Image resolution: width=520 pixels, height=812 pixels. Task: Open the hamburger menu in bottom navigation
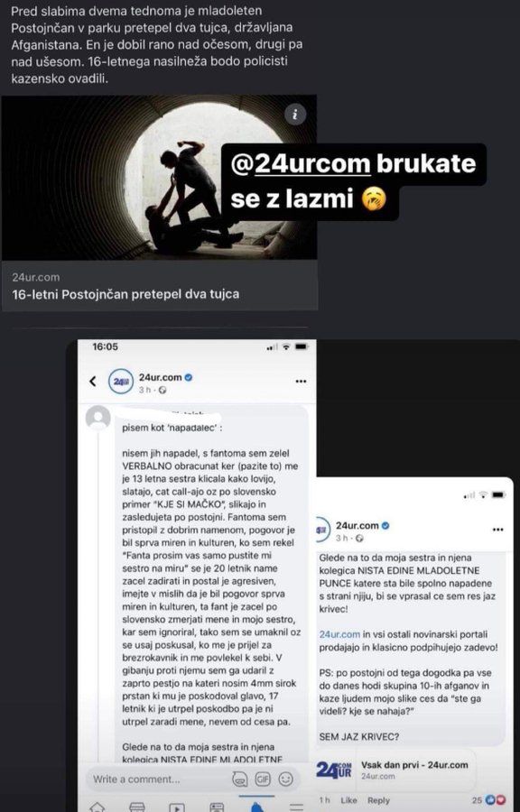point(296,807)
